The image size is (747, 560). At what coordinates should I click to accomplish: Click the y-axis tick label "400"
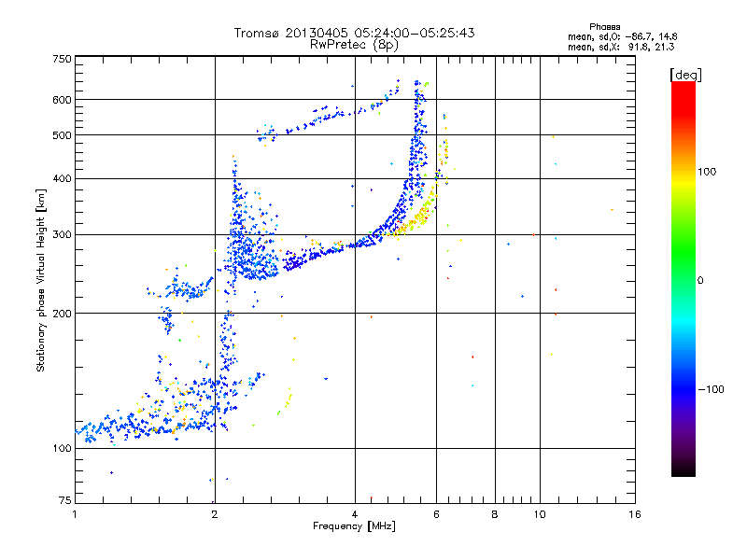tap(62, 178)
